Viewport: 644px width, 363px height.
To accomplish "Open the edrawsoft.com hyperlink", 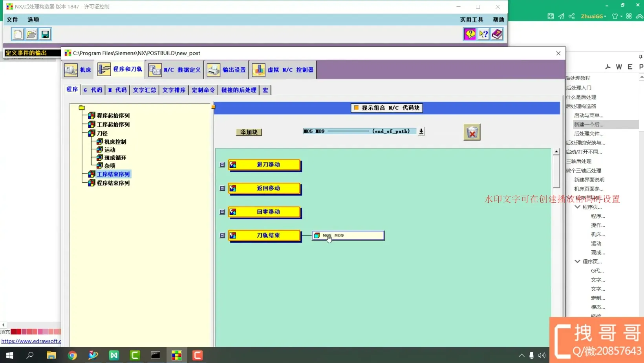I will 31,341.
